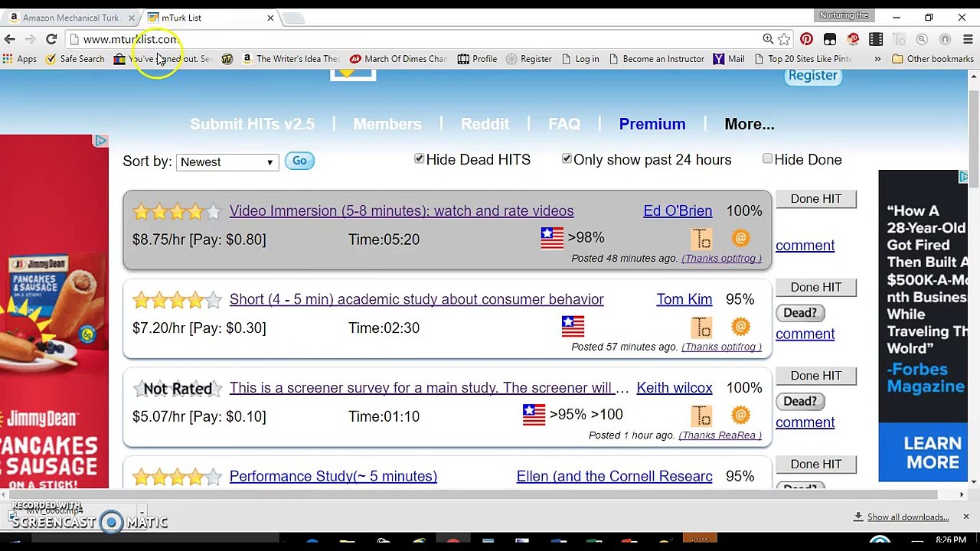The height and width of the screenshot is (551, 980).
Task: Open the Other bookmarks folder
Action: coord(933,59)
